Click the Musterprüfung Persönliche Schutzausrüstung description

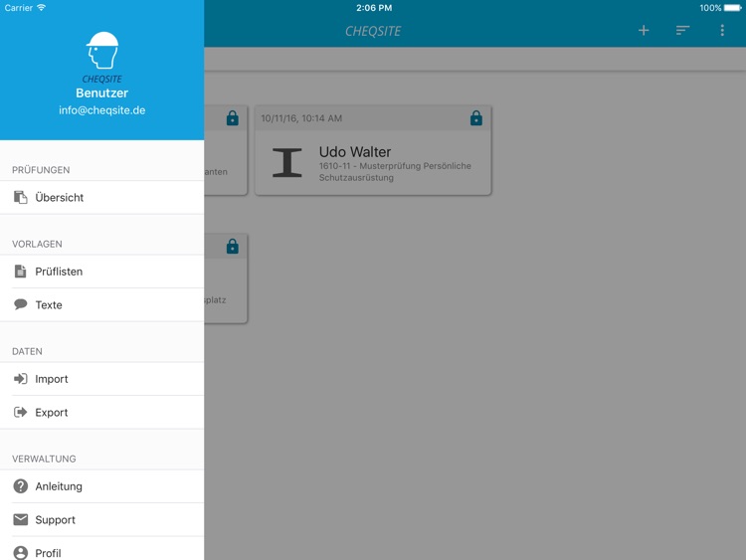pyautogui.click(x=395, y=172)
